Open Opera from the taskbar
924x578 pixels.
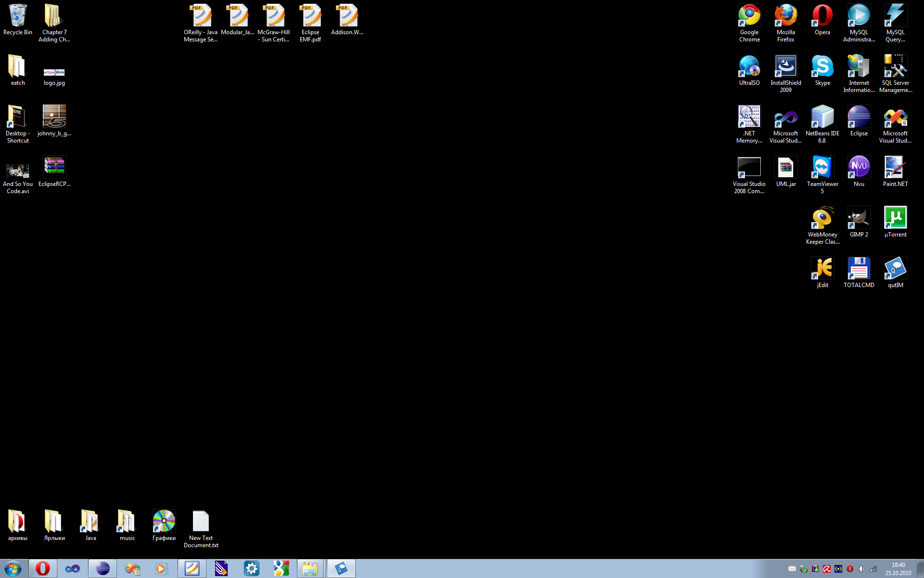[x=43, y=568]
